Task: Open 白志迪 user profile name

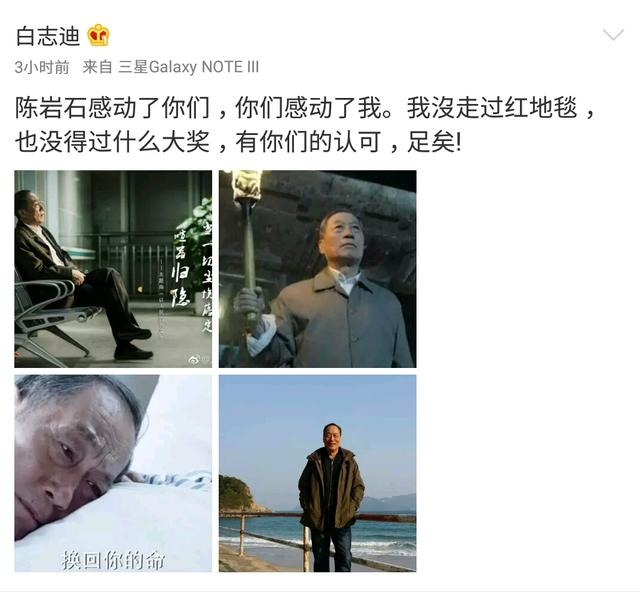Action: [47, 36]
